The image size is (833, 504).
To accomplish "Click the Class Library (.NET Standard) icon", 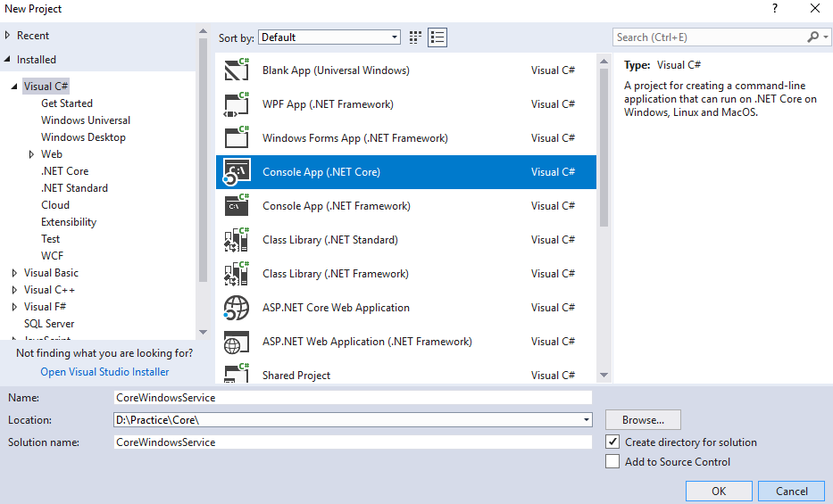I will (237, 240).
